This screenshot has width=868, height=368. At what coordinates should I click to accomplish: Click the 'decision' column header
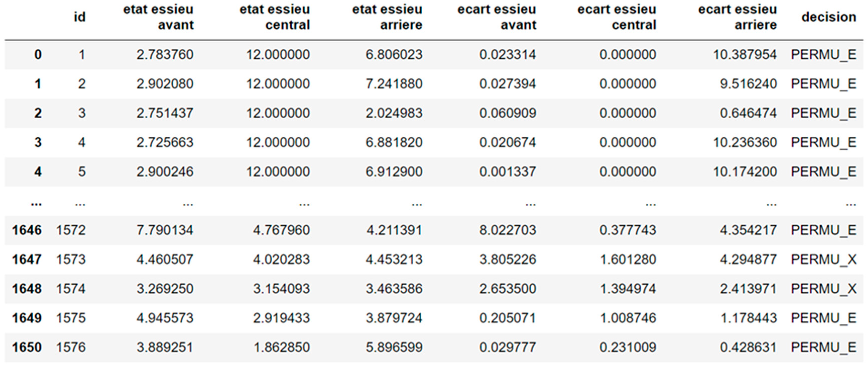(829, 17)
